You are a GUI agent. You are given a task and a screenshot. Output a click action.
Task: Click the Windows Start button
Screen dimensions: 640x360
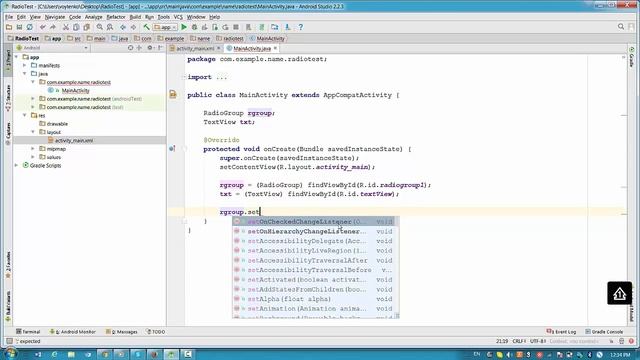(x=11, y=353)
